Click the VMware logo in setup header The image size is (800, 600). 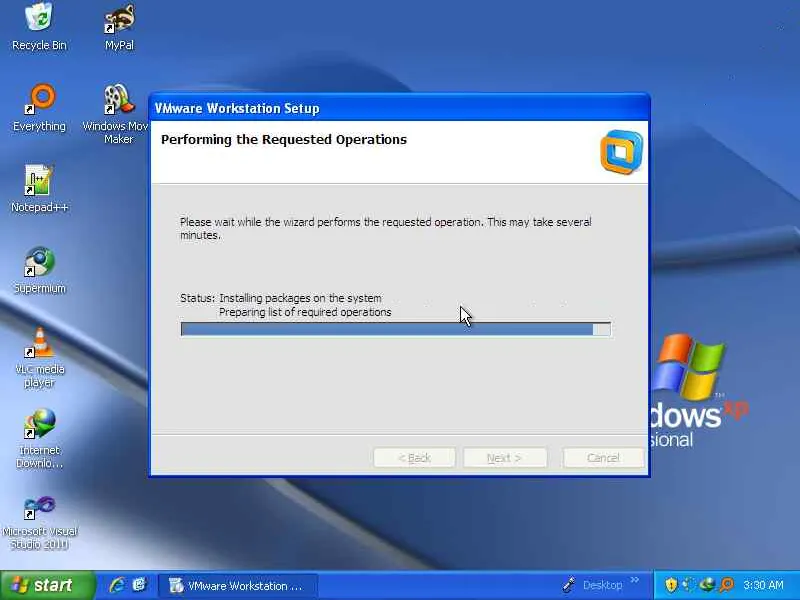click(x=621, y=152)
